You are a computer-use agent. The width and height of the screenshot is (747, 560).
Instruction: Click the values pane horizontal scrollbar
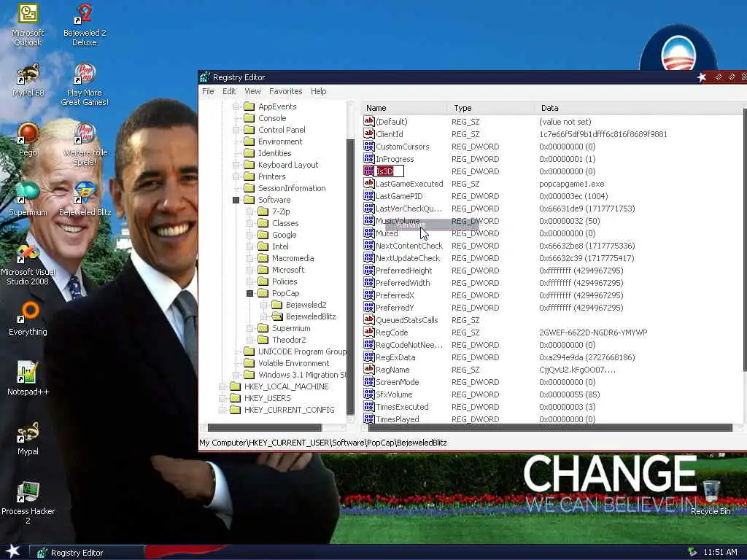pos(550,427)
